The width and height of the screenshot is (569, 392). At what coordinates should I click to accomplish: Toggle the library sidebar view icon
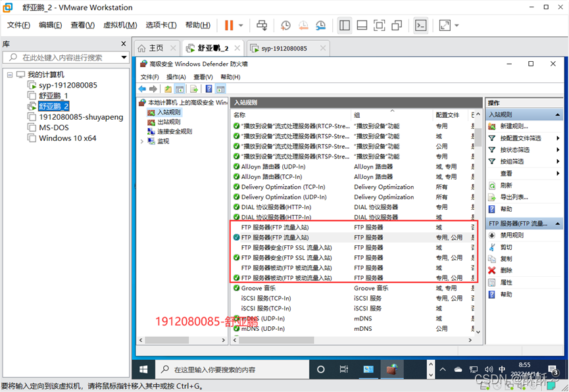(x=345, y=25)
